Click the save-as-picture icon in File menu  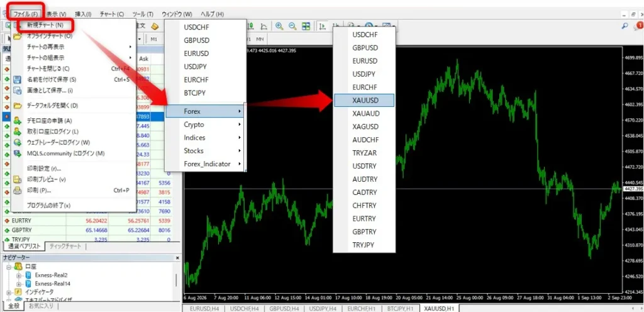coord(17,91)
